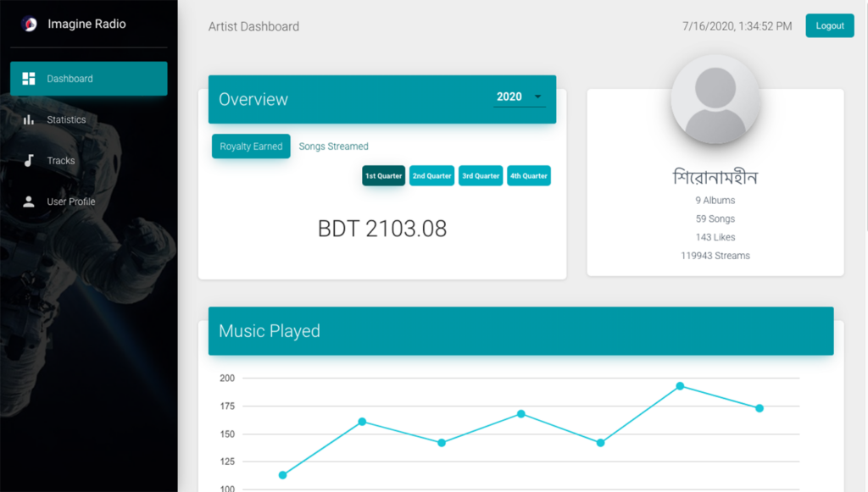Click the highest data point on chart
This screenshot has width=868, height=492.
pyautogui.click(x=680, y=386)
